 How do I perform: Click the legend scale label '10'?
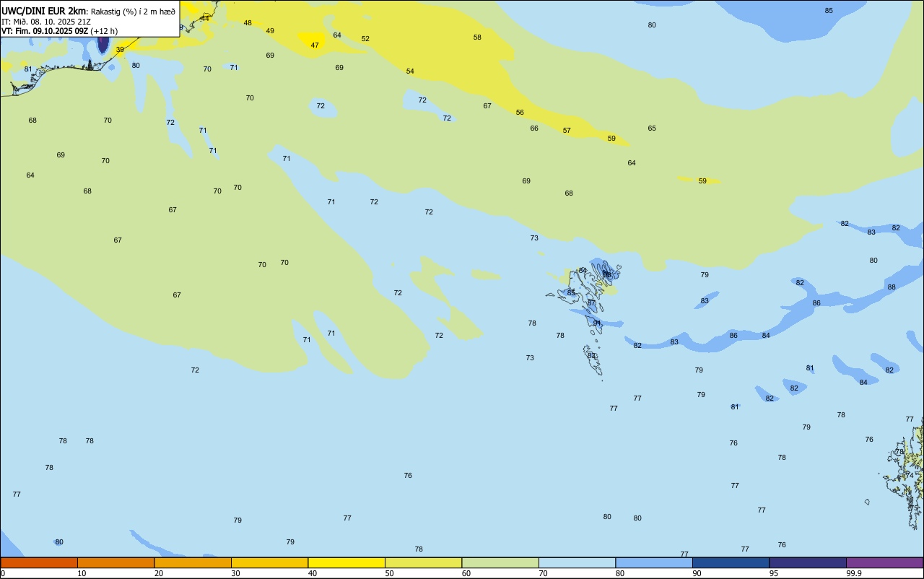tap(82, 573)
